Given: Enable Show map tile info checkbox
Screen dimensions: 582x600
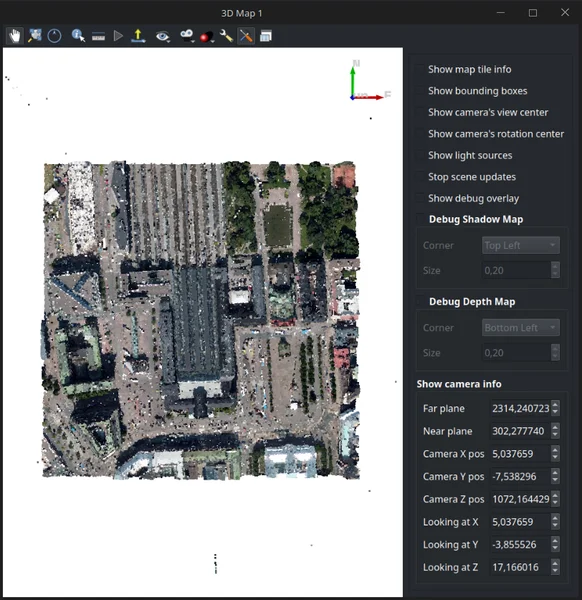Looking at the screenshot, I should pos(420,69).
